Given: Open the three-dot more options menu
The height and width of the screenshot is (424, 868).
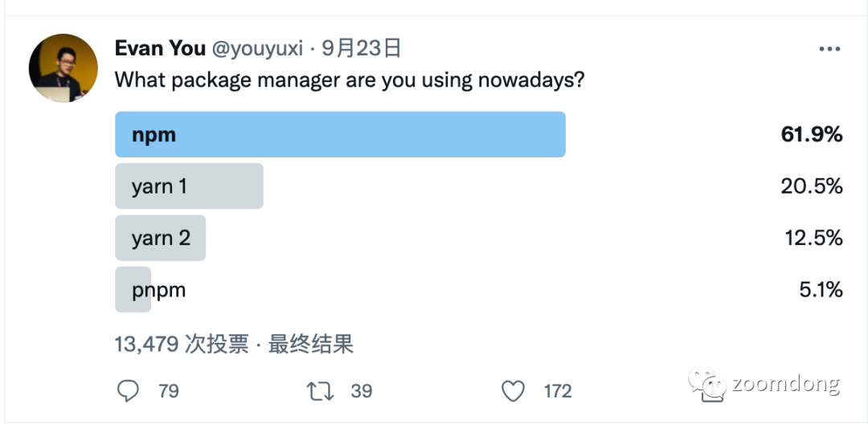Looking at the screenshot, I should [x=829, y=49].
